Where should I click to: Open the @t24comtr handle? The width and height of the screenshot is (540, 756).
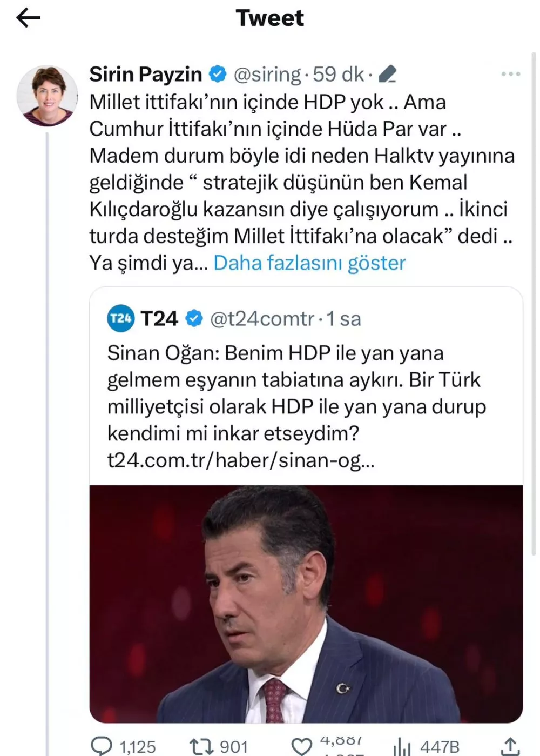[262, 319]
